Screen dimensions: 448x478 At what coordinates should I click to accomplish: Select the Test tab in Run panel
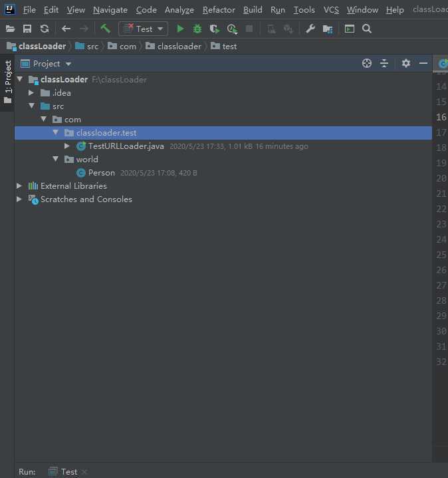(x=63, y=471)
